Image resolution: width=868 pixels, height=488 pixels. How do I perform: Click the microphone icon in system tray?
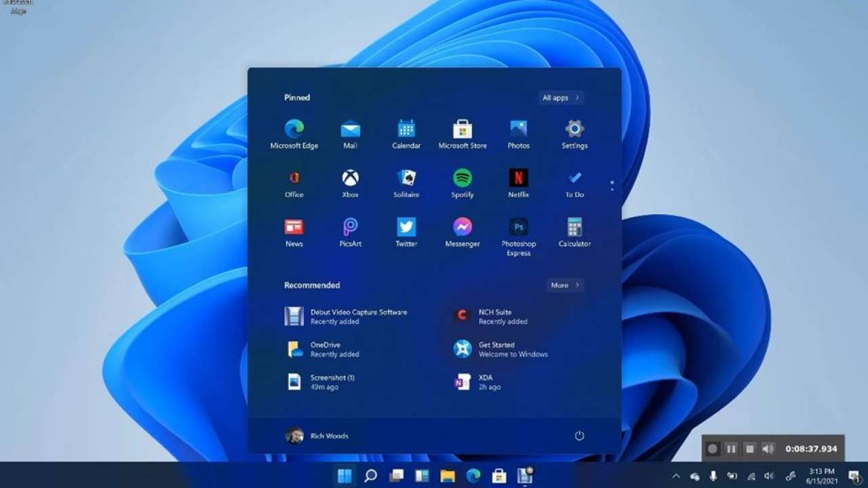click(713, 476)
